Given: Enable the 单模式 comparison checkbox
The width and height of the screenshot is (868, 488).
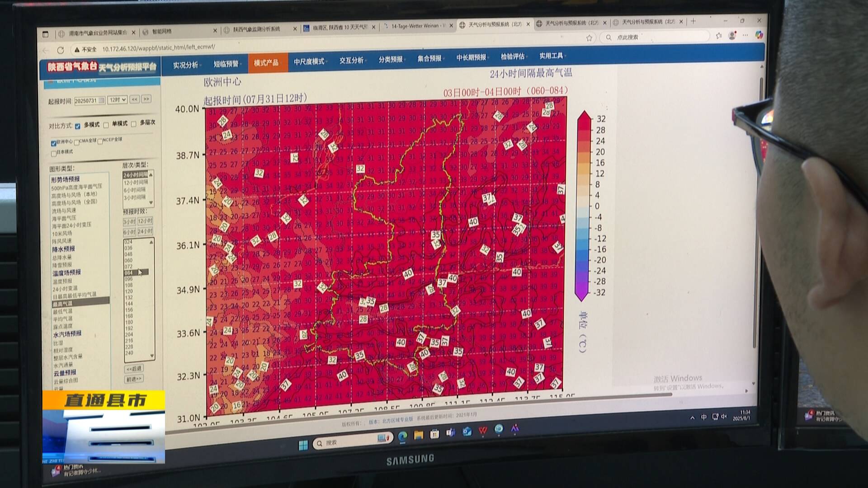Looking at the screenshot, I should [x=106, y=125].
